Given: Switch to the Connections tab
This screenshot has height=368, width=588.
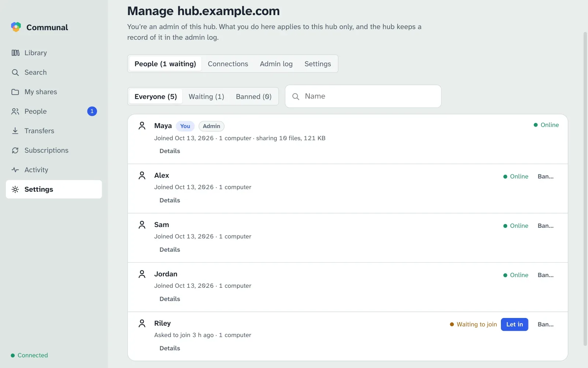Looking at the screenshot, I should [228, 64].
